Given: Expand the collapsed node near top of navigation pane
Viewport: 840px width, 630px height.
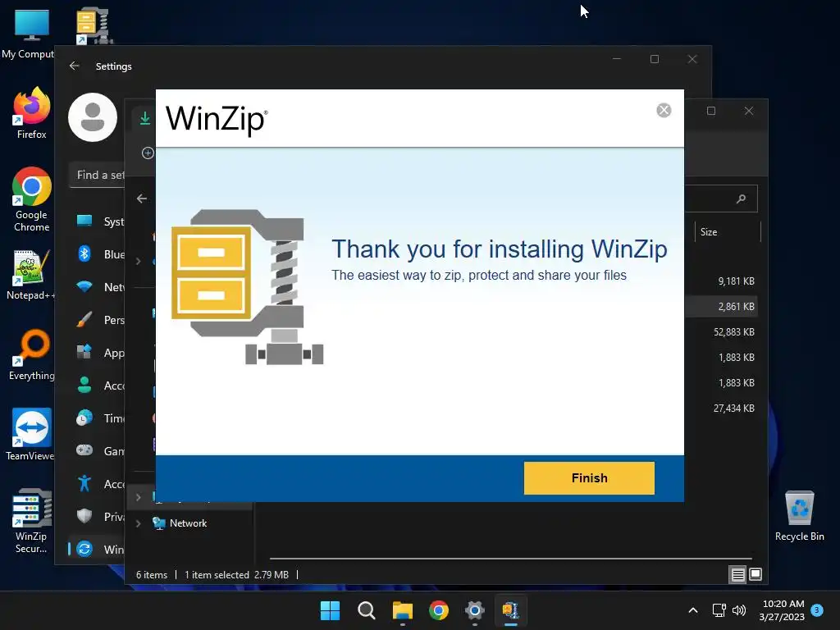Looking at the screenshot, I should (138, 261).
